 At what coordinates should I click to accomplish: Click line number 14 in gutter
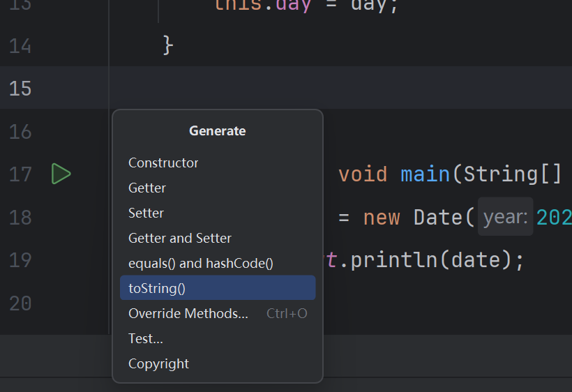pyautogui.click(x=20, y=46)
